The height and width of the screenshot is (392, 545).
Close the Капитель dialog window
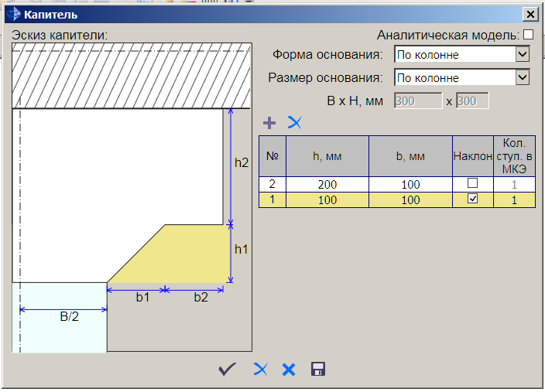click(x=530, y=14)
